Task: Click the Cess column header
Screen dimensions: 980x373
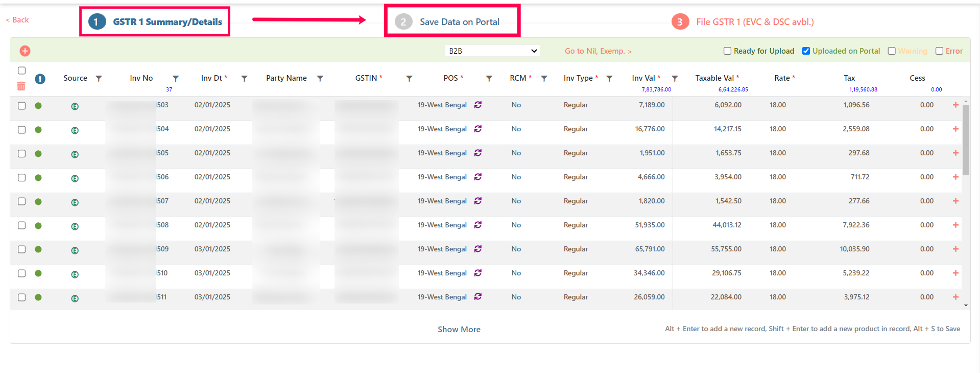Action: tap(917, 78)
